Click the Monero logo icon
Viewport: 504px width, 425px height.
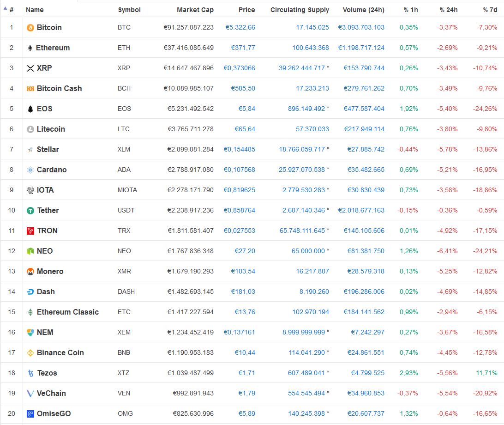[x=30, y=272]
